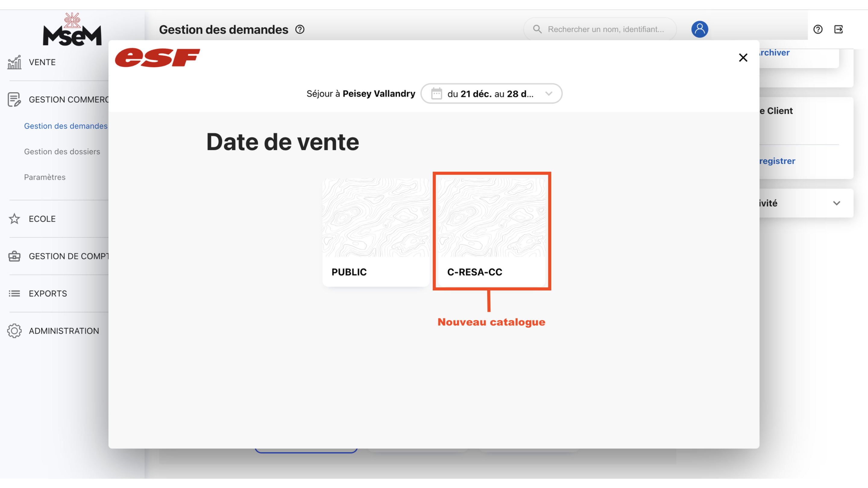
Task: Go to Paramètres submenu
Action: pyautogui.click(x=45, y=177)
